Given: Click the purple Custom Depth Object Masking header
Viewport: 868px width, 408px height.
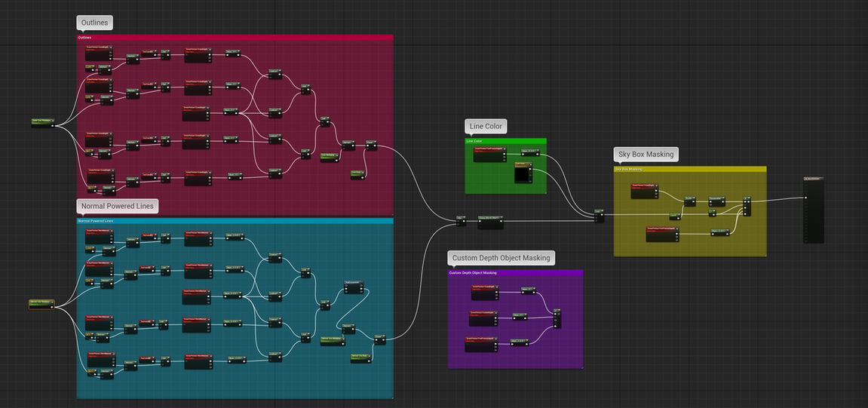Looking at the screenshot, I should click(515, 273).
